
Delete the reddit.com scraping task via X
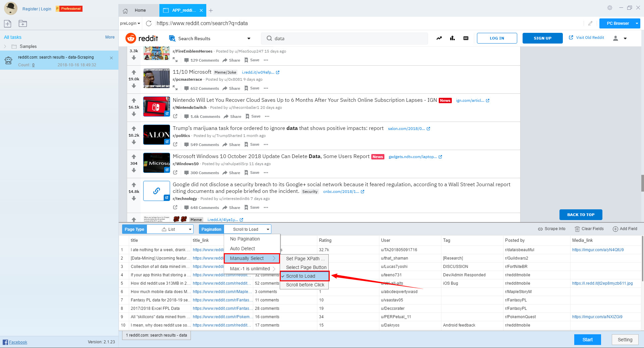(x=111, y=58)
